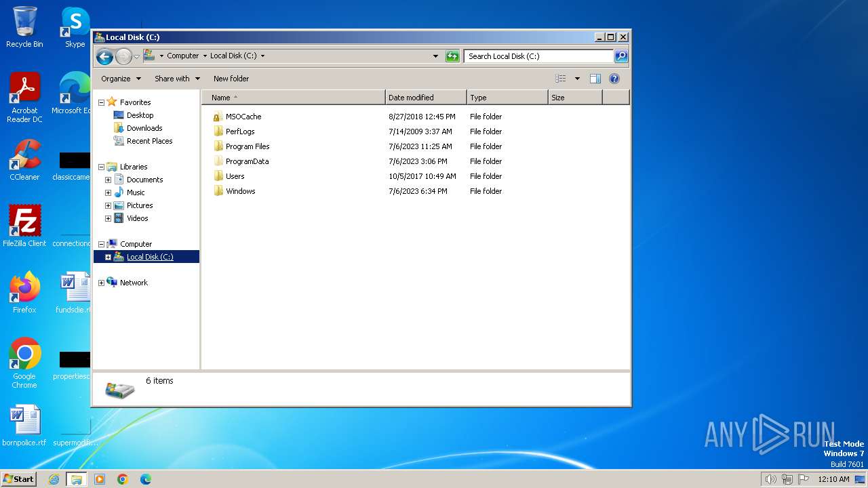Open CCleaner desktop shortcut
Image resolution: width=868 pixels, height=488 pixels.
click(24, 160)
